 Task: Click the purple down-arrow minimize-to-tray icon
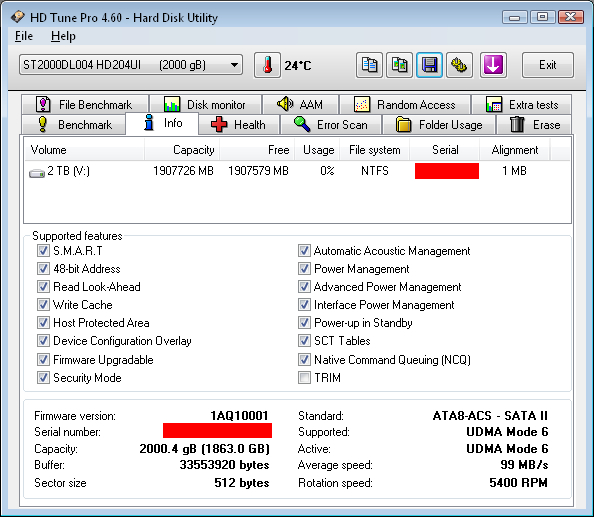[x=493, y=65]
